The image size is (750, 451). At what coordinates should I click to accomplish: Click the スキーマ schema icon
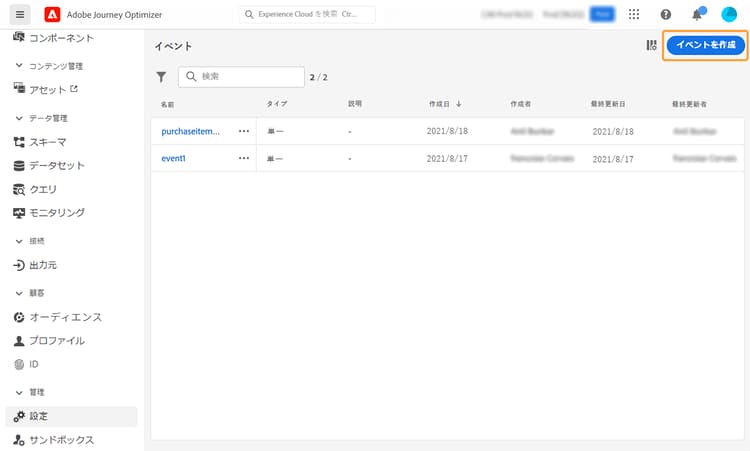click(x=19, y=142)
